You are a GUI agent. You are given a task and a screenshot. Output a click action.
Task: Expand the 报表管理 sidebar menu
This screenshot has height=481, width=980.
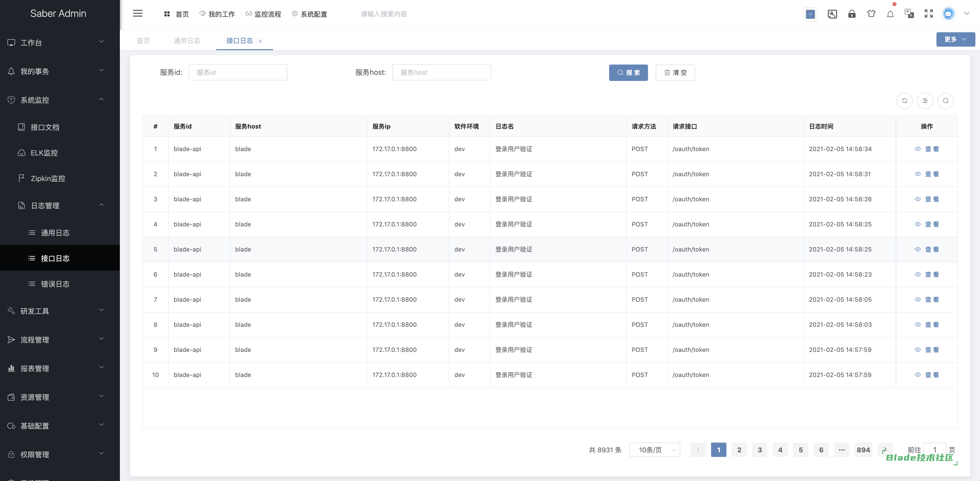pos(60,368)
